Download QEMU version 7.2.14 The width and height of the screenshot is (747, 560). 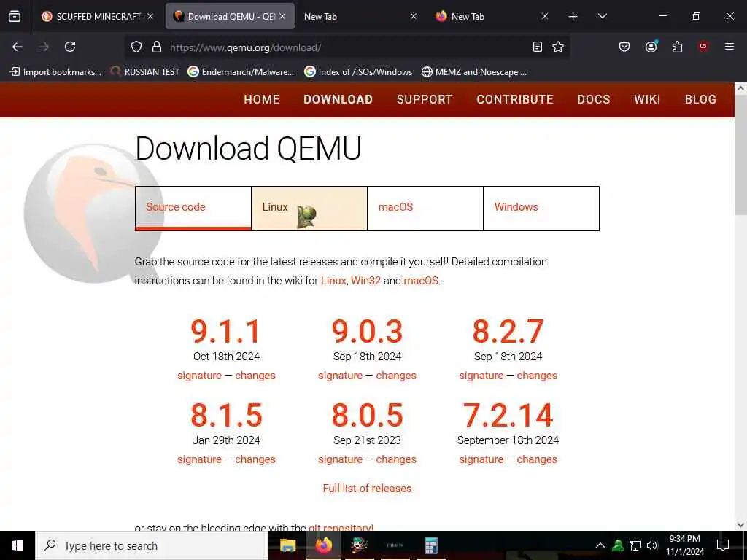click(x=508, y=415)
